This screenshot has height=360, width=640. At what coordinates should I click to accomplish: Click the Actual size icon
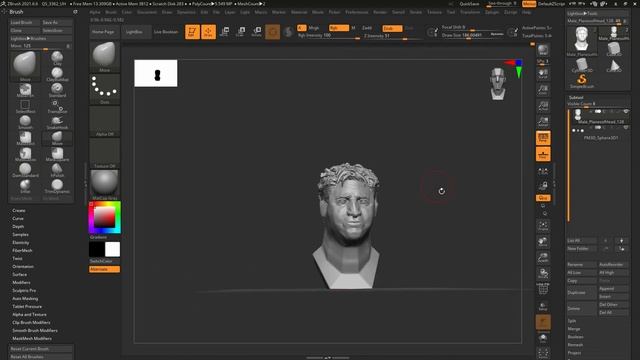tap(543, 106)
